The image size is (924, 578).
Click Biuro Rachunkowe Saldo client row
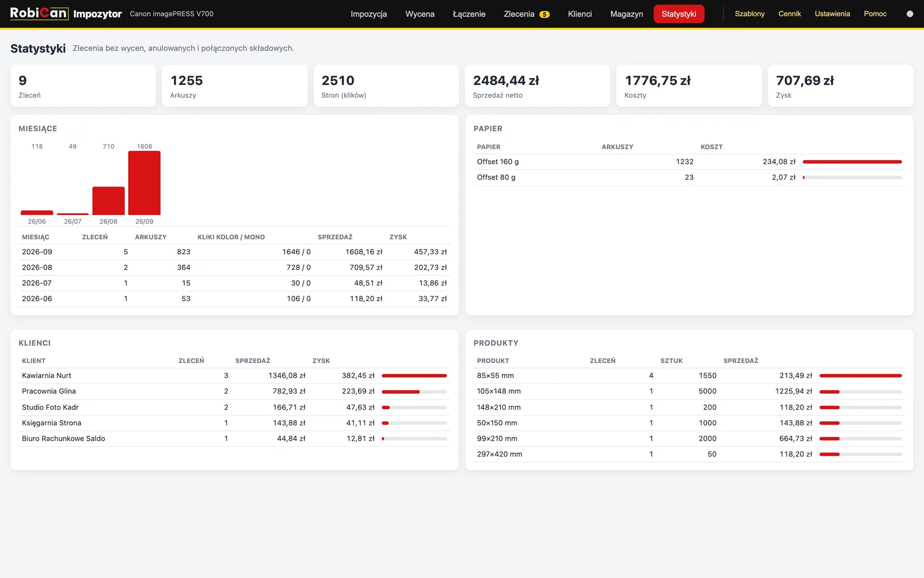(x=234, y=439)
